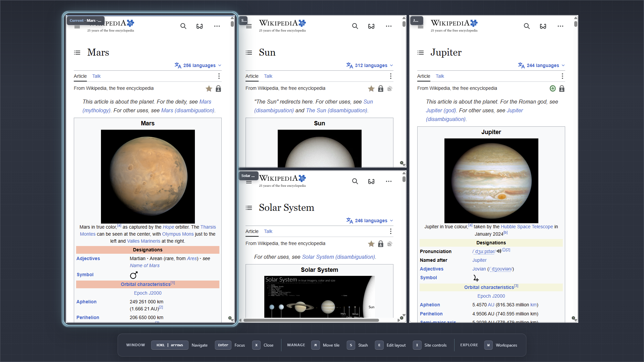Open search in the Solar System tile
The height and width of the screenshot is (362, 644).
(x=355, y=181)
